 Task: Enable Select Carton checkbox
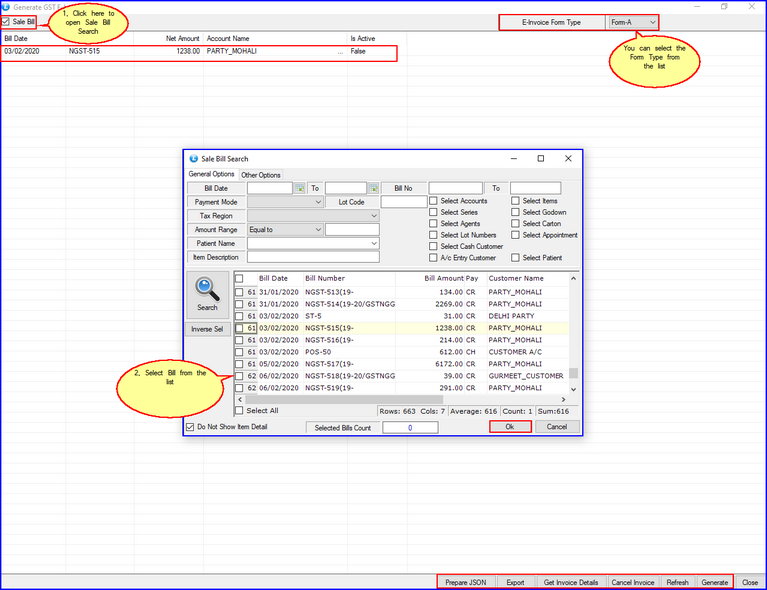coord(516,224)
